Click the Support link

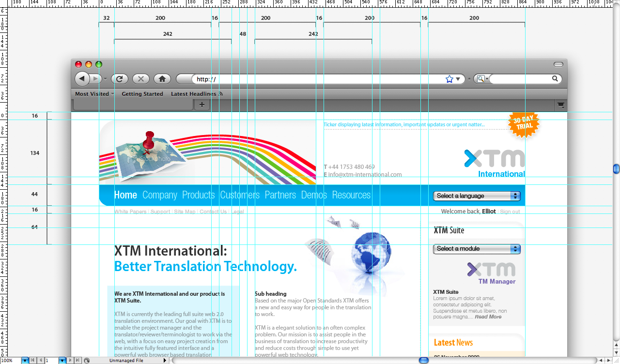pos(160,212)
